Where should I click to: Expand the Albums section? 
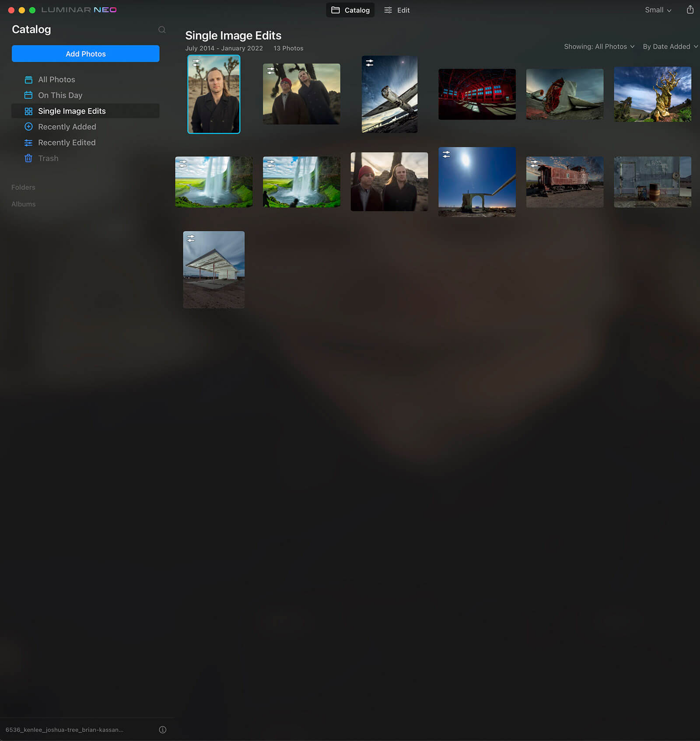click(24, 204)
